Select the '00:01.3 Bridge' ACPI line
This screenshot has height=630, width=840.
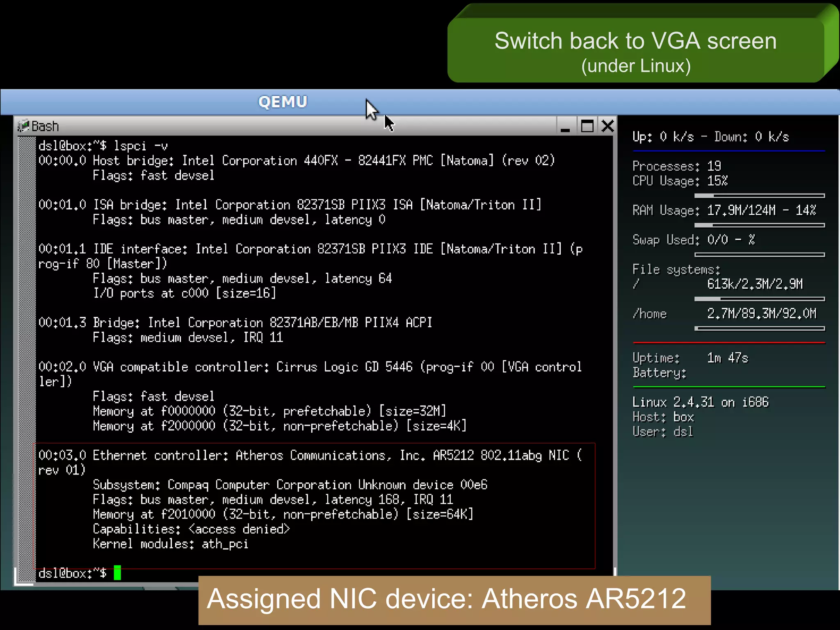235,323
